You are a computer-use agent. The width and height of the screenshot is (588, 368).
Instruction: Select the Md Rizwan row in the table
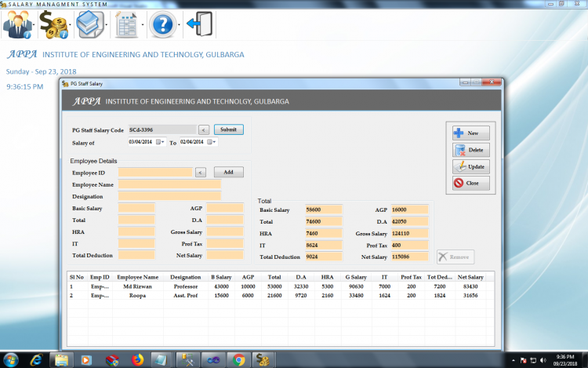pos(137,287)
